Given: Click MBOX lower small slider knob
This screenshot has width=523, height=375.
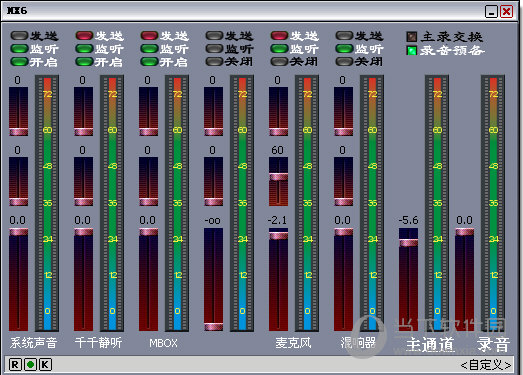Looking at the screenshot, I should tap(148, 202).
